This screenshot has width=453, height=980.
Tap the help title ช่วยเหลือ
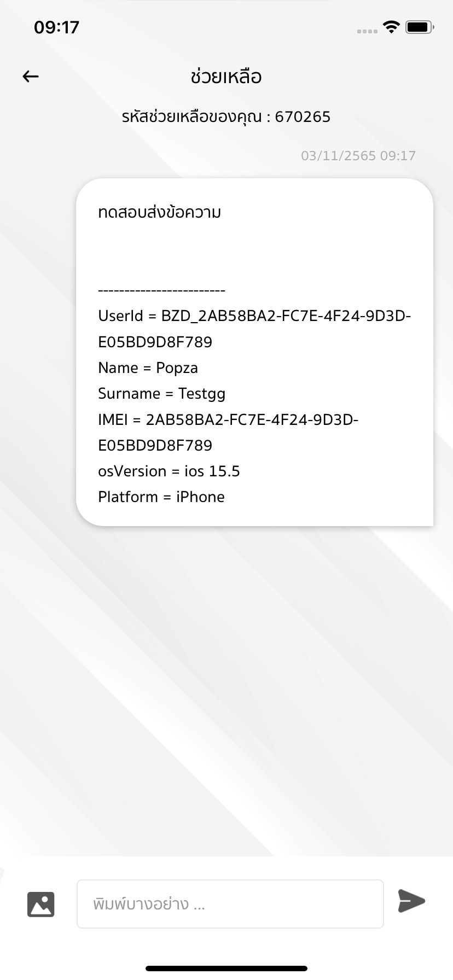[x=226, y=77]
